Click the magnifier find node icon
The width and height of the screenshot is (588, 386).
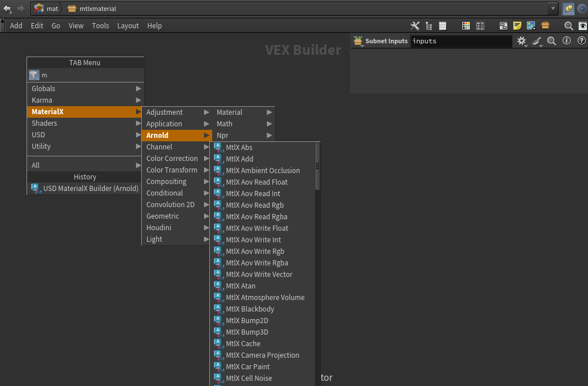pos(568,26)
